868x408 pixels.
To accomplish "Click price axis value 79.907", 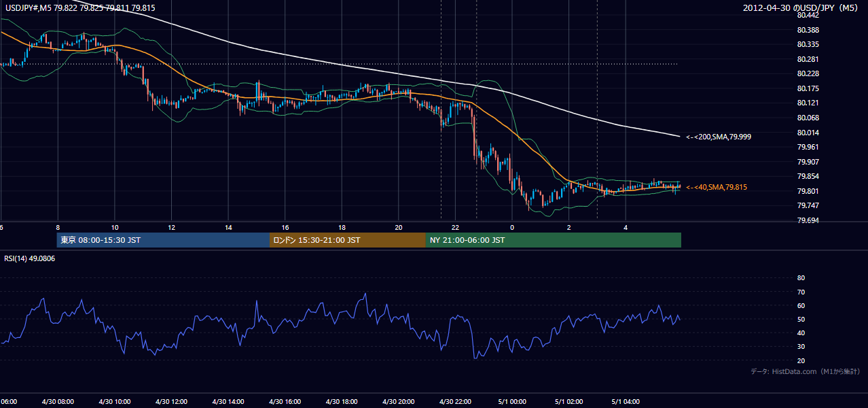I will 808,162.
